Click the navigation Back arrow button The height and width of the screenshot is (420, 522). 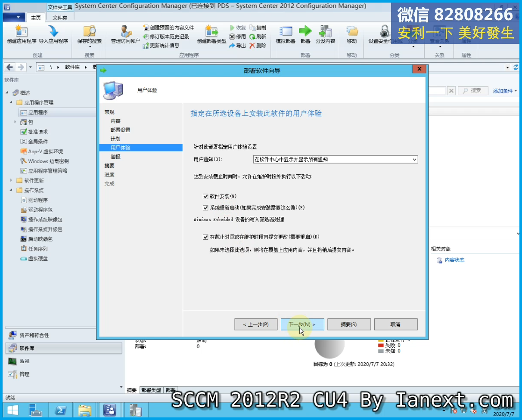point(9,68)
